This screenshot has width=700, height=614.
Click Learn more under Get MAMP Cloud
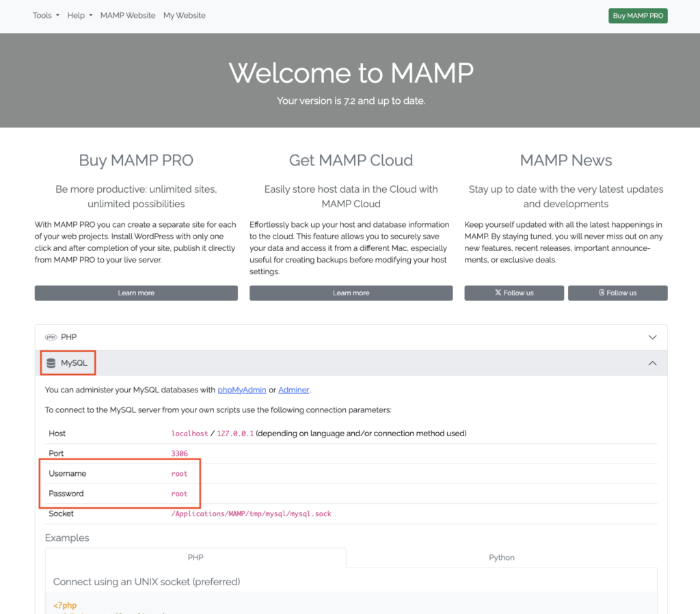tap(351, 293)
